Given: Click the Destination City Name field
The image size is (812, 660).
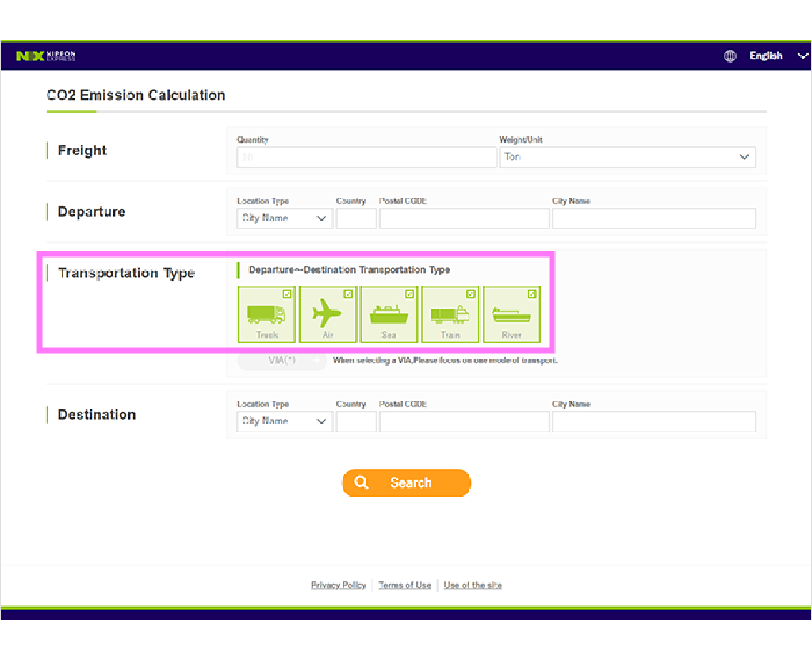Looking at the screenshot, I should pyautogui.click(x=653, y=421).
